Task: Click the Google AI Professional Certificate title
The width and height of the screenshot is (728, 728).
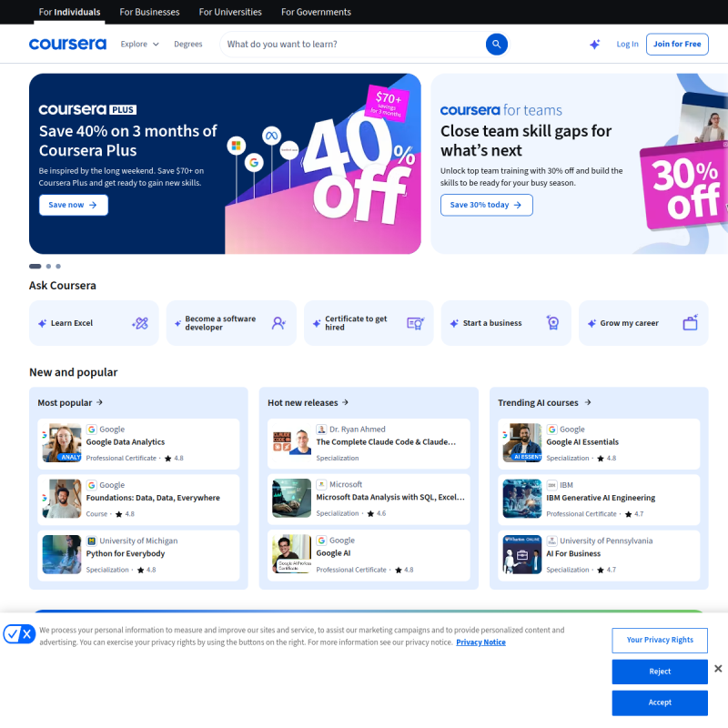Action: [333, 553]
